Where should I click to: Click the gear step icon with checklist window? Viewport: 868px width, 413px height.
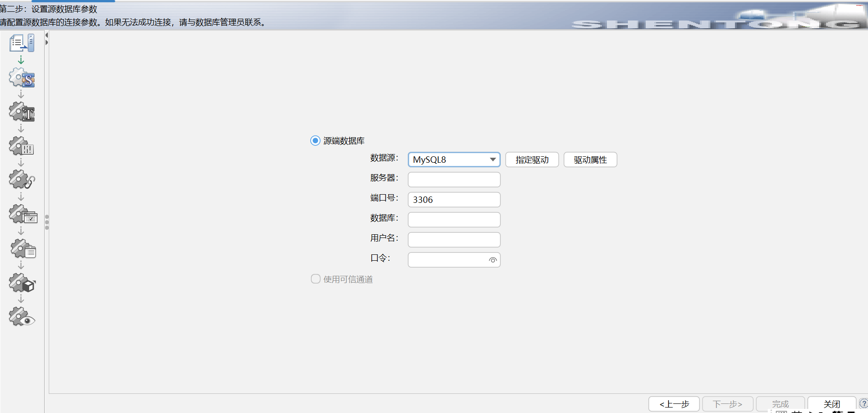[23, 214]
